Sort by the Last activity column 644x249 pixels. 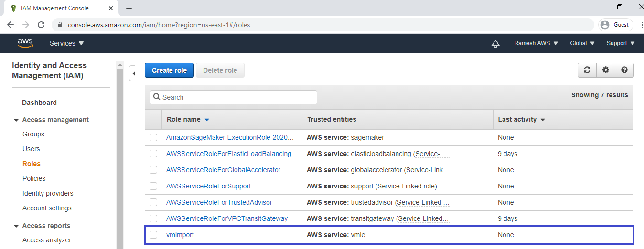click(522, 119)
